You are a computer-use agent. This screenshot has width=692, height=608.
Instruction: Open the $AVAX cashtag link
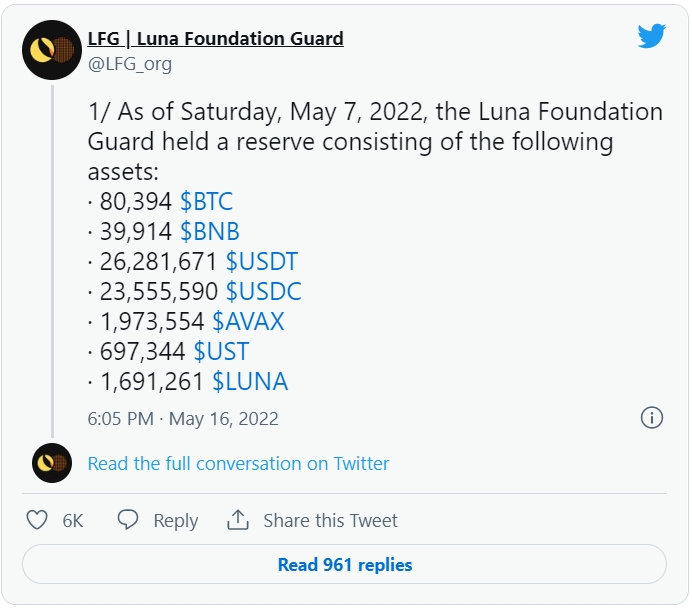pos(248,322)
